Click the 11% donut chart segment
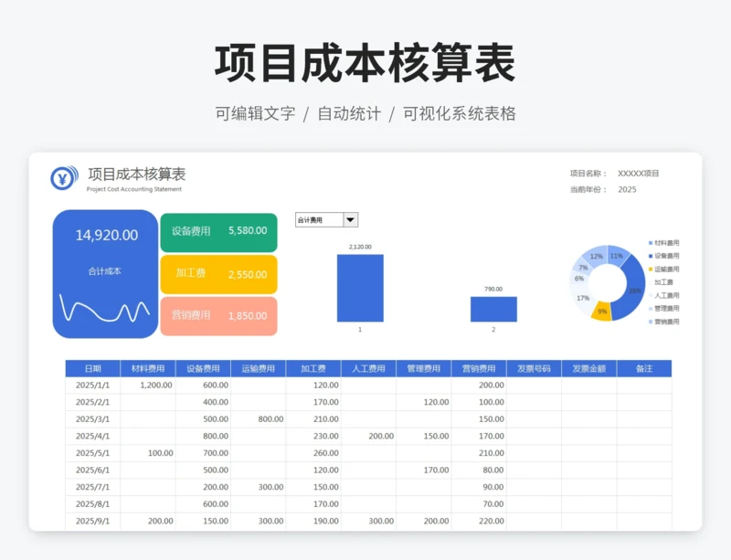Screen dimensions: 731x560 (x=618, y=256)
